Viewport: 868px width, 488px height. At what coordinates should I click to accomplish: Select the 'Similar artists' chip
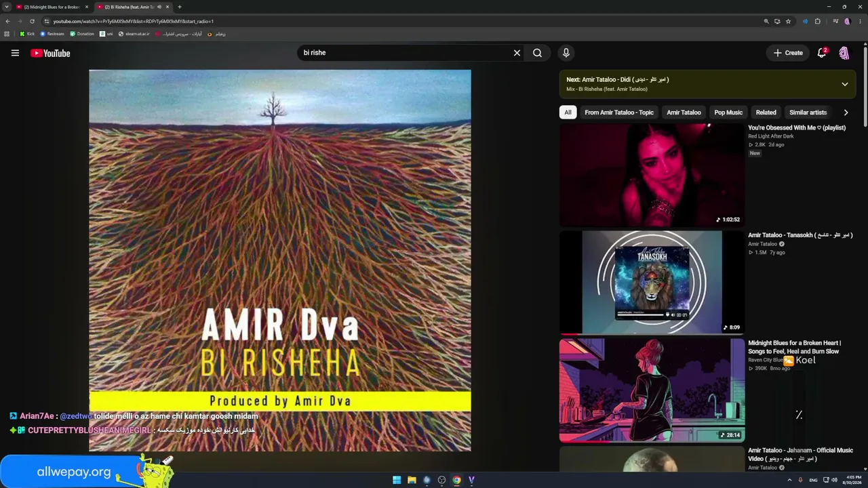pos(808,113)
